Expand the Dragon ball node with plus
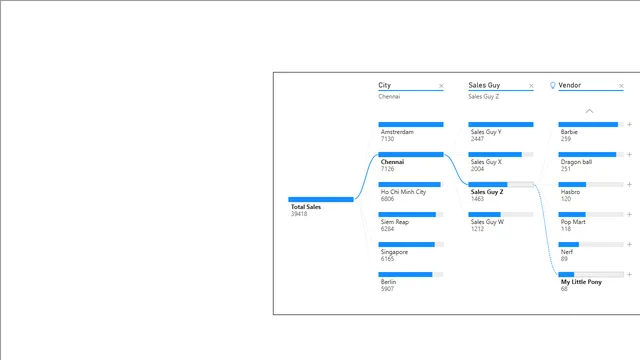The image size is (640, 360). pos(629,154)
